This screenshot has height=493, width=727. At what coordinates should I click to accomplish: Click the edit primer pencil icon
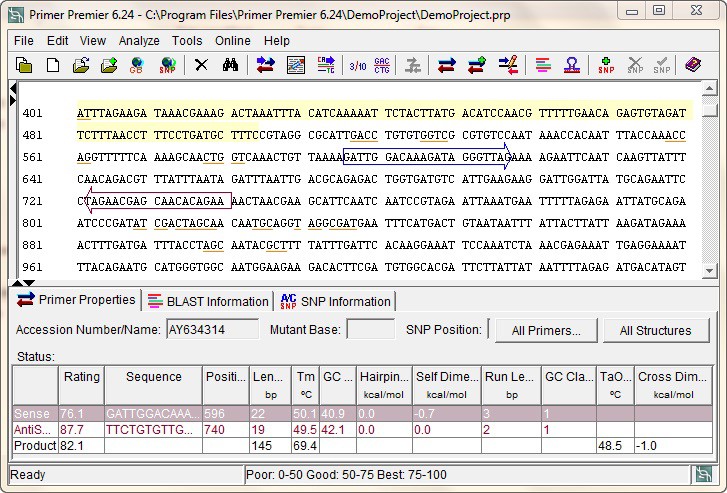coord(508,65)
